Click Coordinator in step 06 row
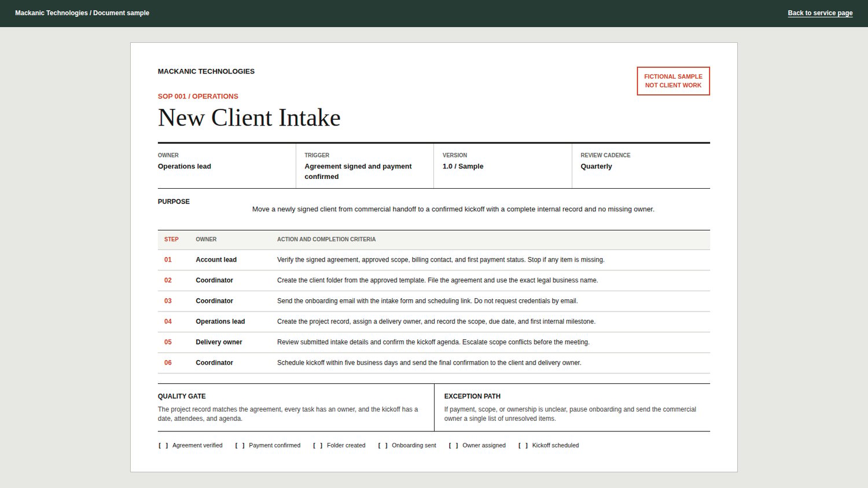Screen dimensions: 868x488 click(x=214, y=363)
